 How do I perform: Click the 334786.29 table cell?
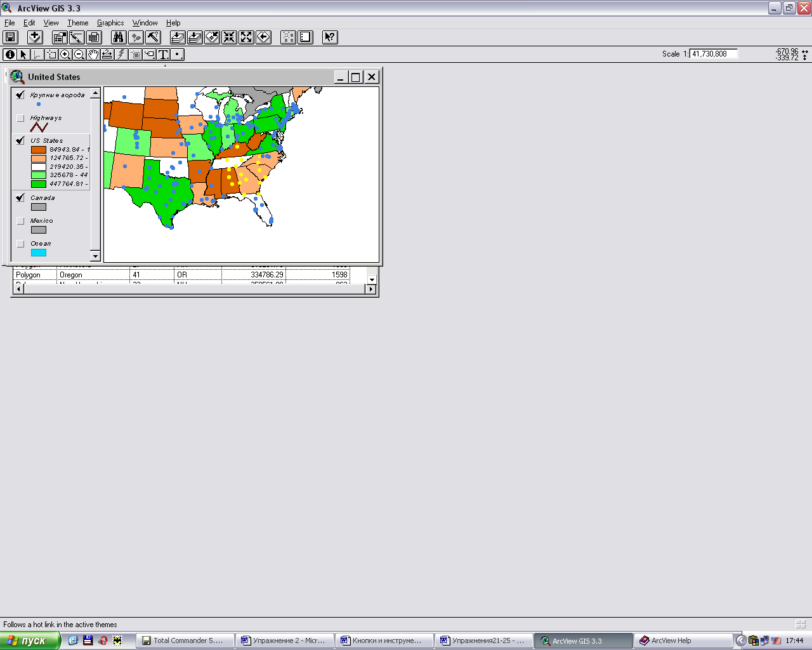tap(254, 275)
